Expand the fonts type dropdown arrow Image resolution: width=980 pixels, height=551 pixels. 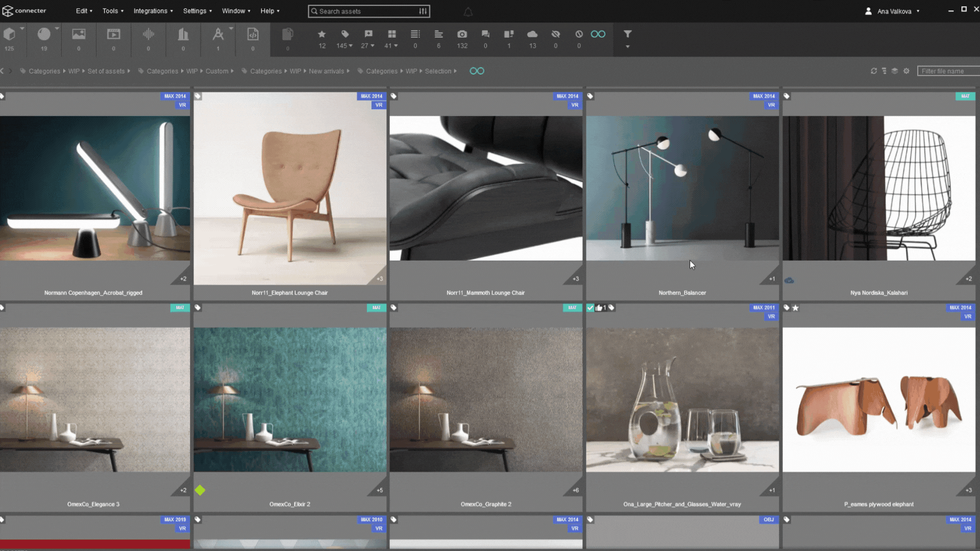coord(231,29)
